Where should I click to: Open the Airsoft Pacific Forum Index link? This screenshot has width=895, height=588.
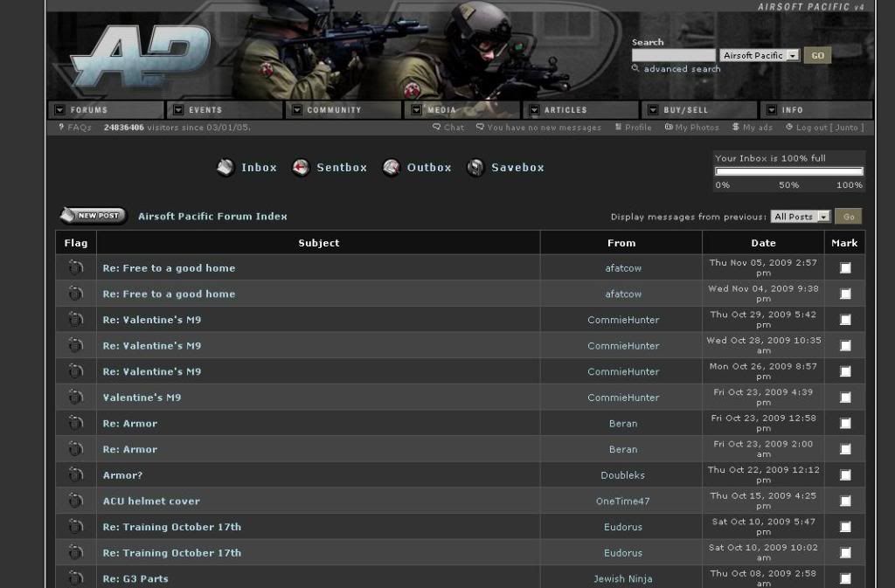pyautogui.click(x=212, y=216)
